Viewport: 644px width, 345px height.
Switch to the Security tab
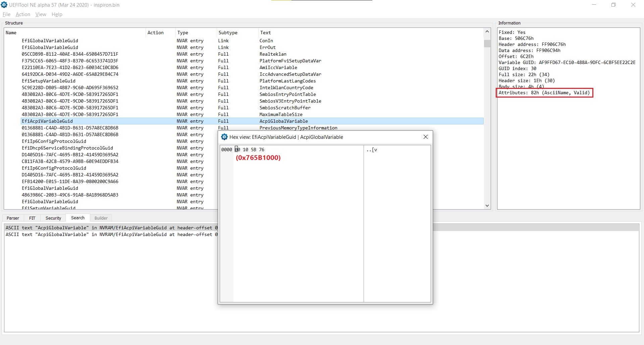53,218
